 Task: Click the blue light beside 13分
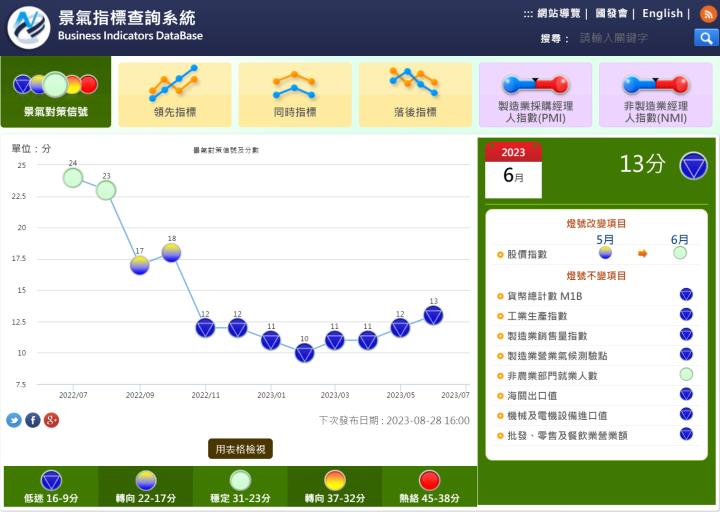click(693, 165)
